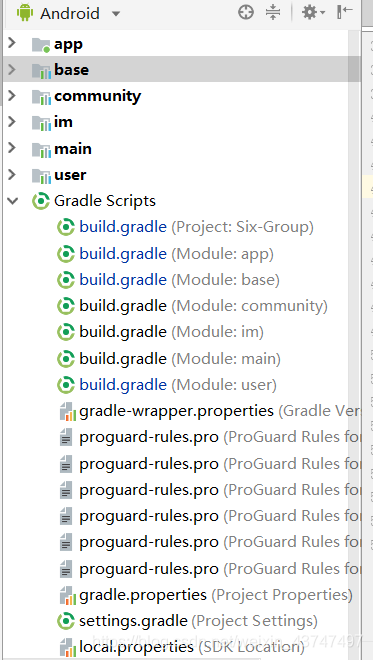Open gradle.properties Project Properties file
Screen dimensions: 373x660
(216, 595)
